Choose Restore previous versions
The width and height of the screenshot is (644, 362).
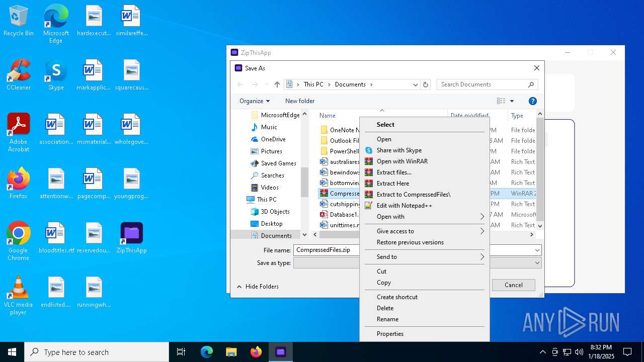(424, 242)
